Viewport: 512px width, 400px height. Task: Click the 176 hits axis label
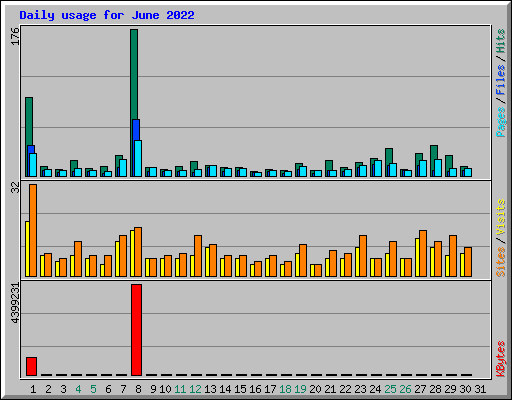(15, 36)
